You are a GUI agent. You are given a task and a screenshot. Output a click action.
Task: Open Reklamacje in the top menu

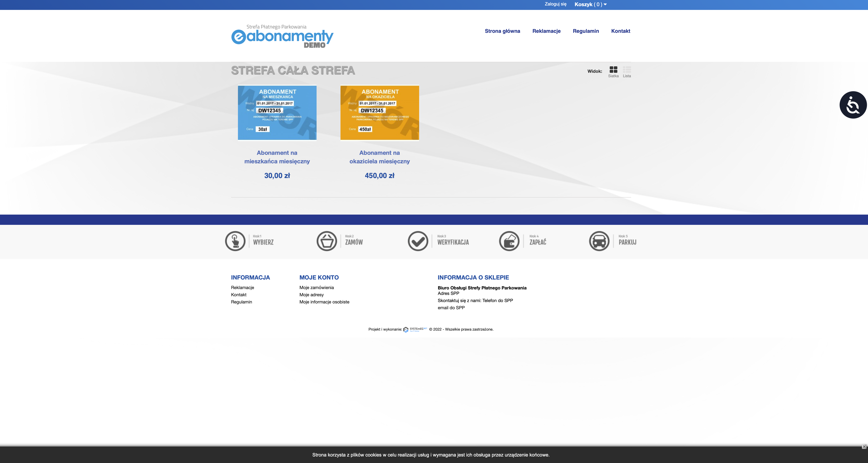(x=546, y=31)
